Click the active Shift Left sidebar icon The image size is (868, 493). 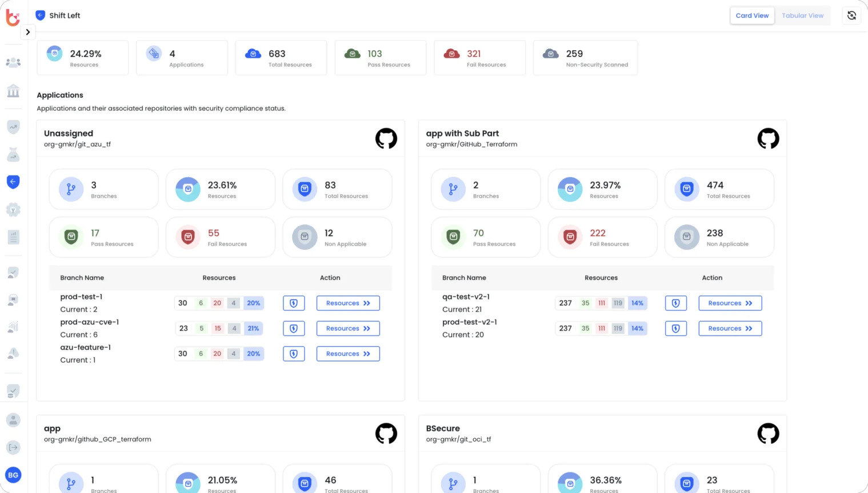(13, 182)
